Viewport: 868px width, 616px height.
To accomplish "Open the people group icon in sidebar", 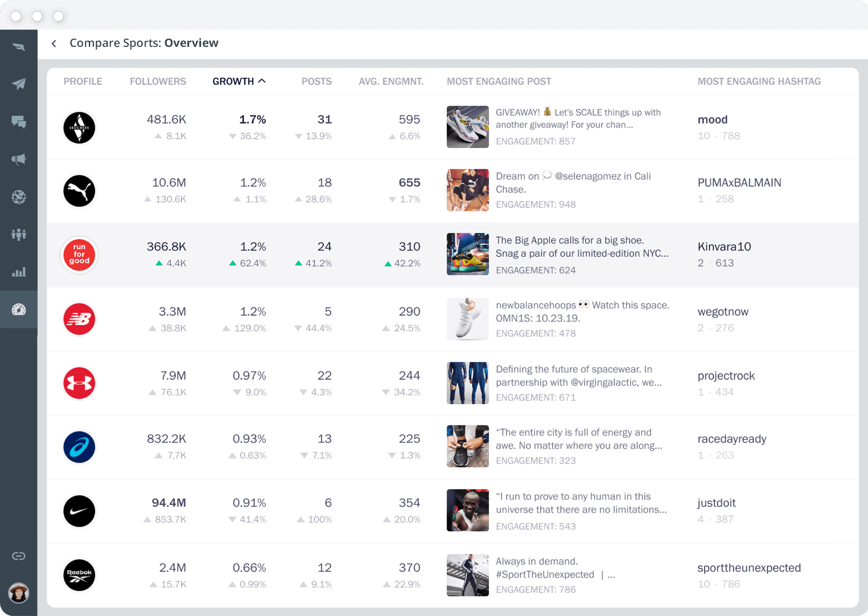I will coord(19,234).
